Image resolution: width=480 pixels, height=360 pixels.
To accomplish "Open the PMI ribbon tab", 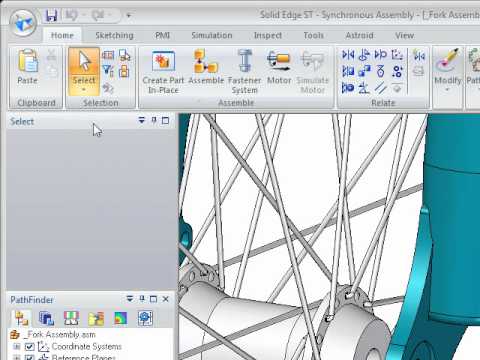I will coord(162,35).
